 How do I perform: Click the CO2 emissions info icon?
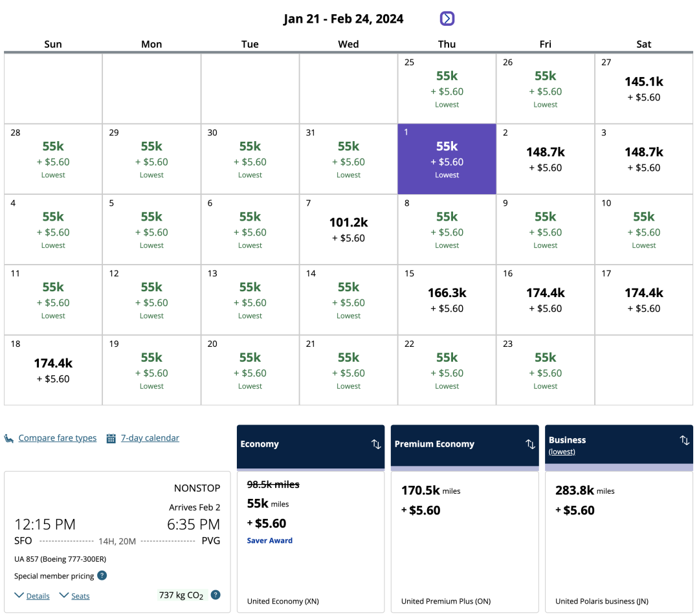coord(216,595)
